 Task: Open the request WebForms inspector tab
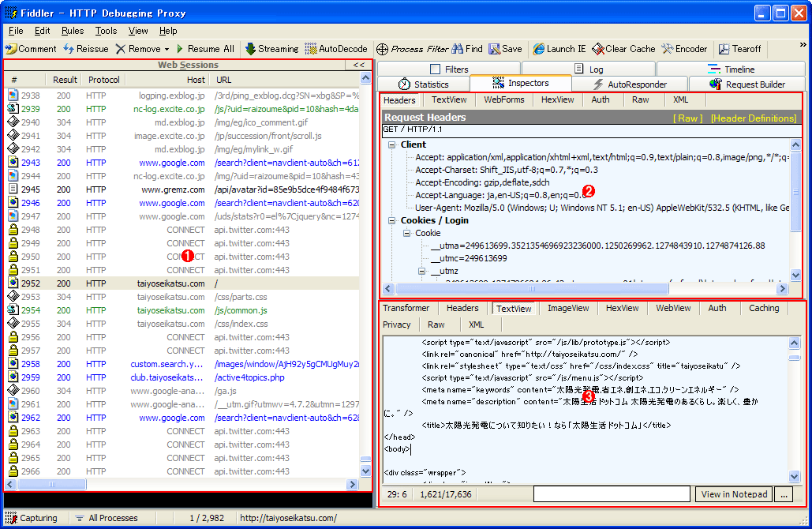(504, 99)
